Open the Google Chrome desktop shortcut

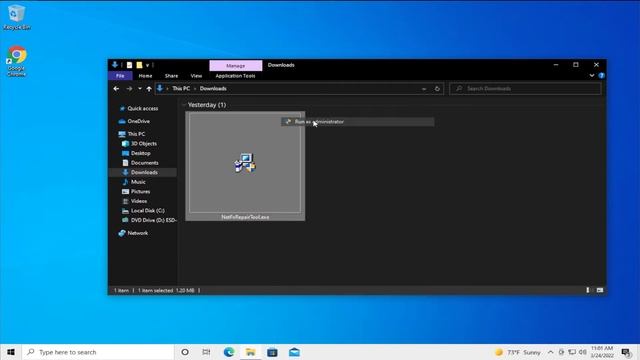point(16,61)
